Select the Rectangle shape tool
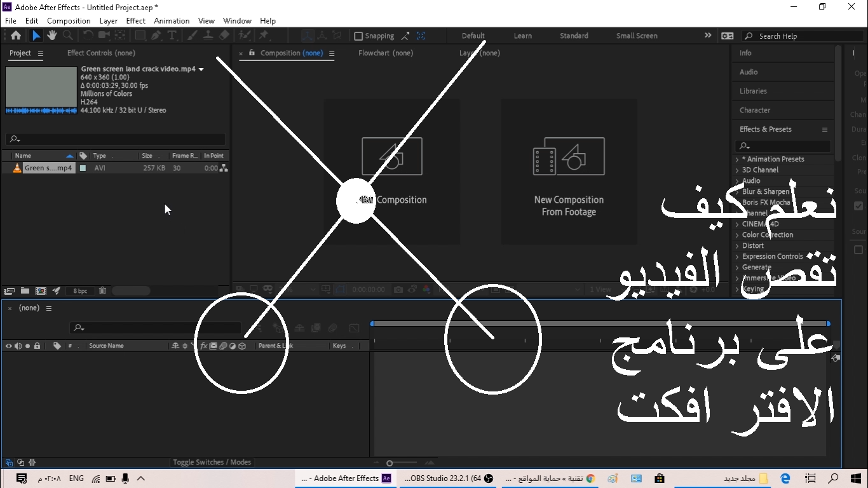Screen dimensions: 868x488 tap(140, 36)
